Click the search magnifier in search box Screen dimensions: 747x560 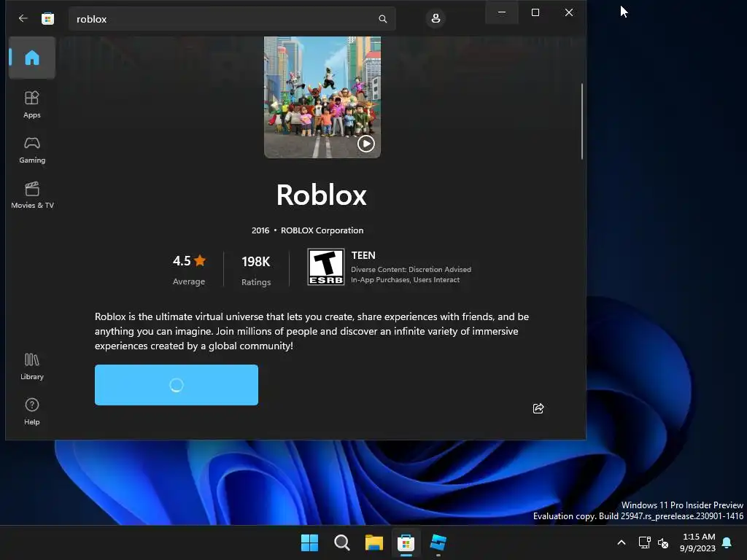[382, 18]
